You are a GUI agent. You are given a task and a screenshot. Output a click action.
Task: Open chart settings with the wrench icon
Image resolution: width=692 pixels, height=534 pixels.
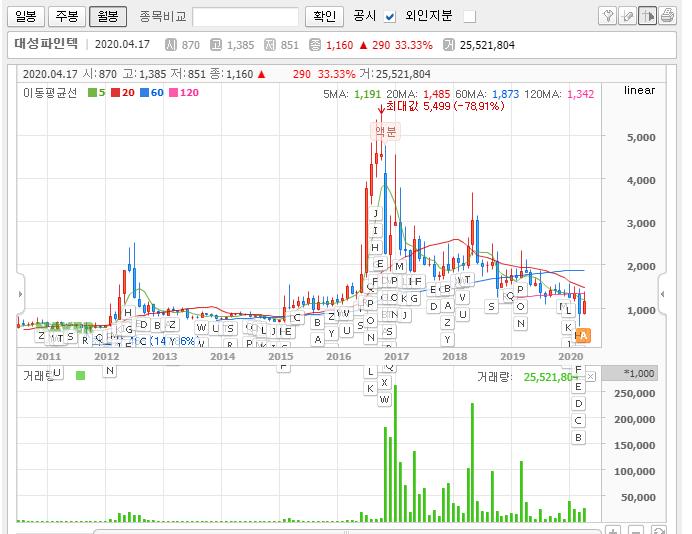pyautogui.click(x=608, y=16)
